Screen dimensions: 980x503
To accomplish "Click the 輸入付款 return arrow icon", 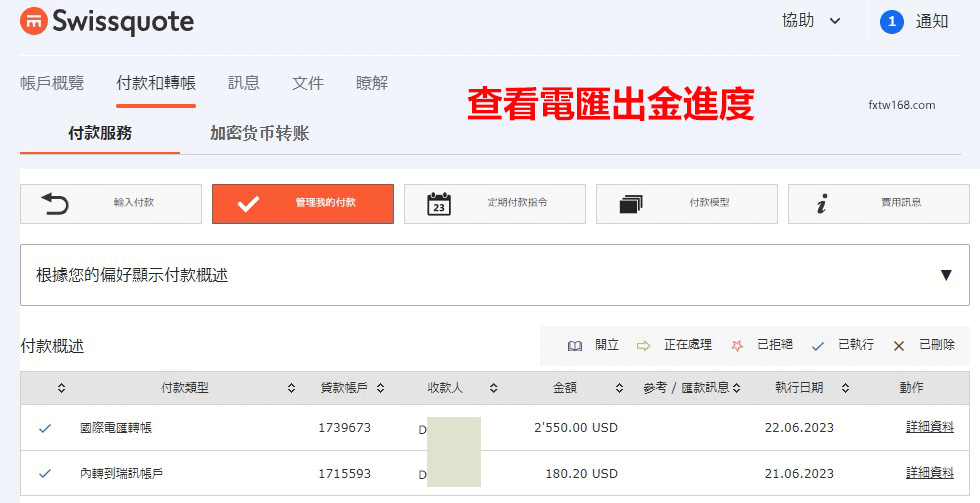I will pos(55,203).
